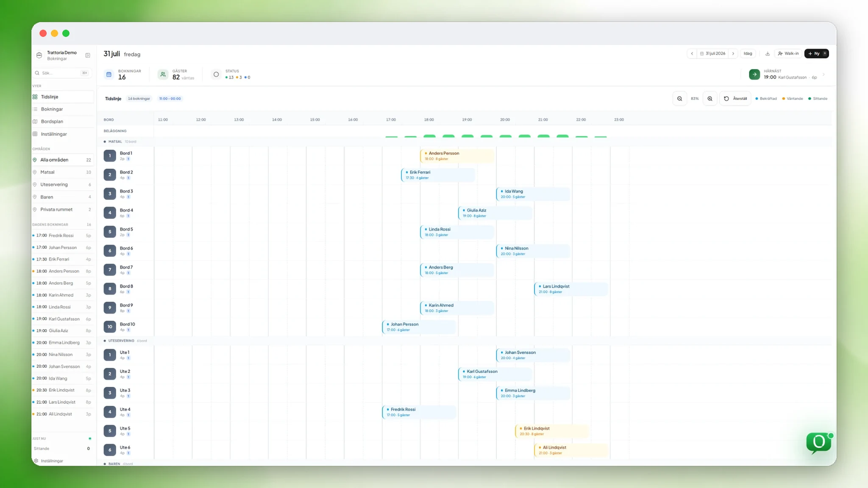Go to previous day arrow
The height and width of the screenshot is (488, 868).
692,54
